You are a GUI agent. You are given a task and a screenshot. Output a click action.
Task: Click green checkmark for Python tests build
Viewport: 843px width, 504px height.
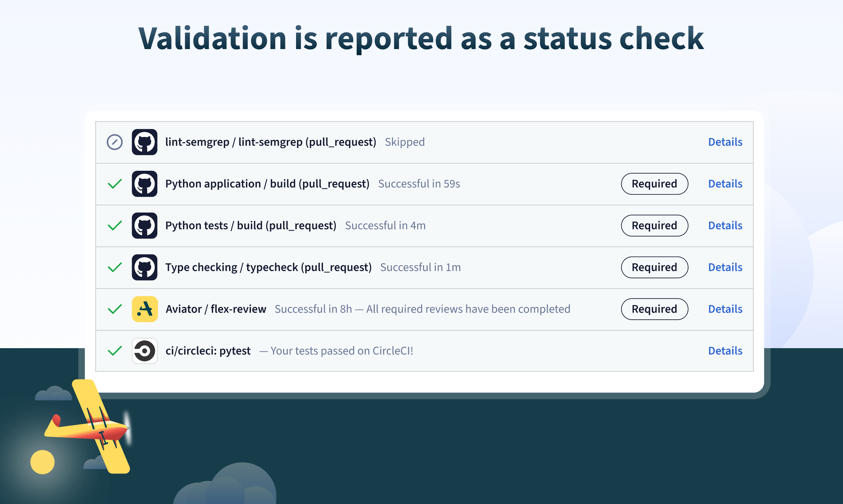coord(115,225)
